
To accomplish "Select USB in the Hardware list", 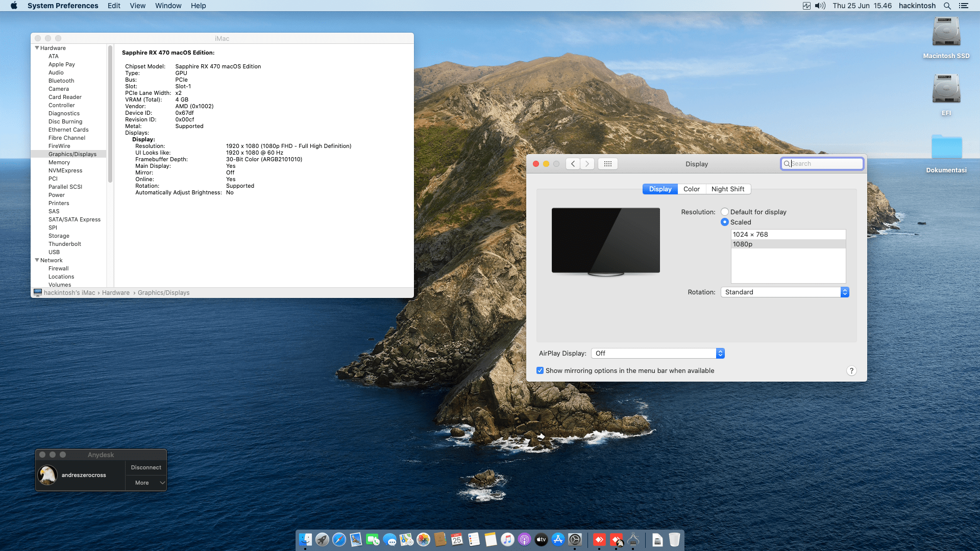I will (x=54, y=252).
